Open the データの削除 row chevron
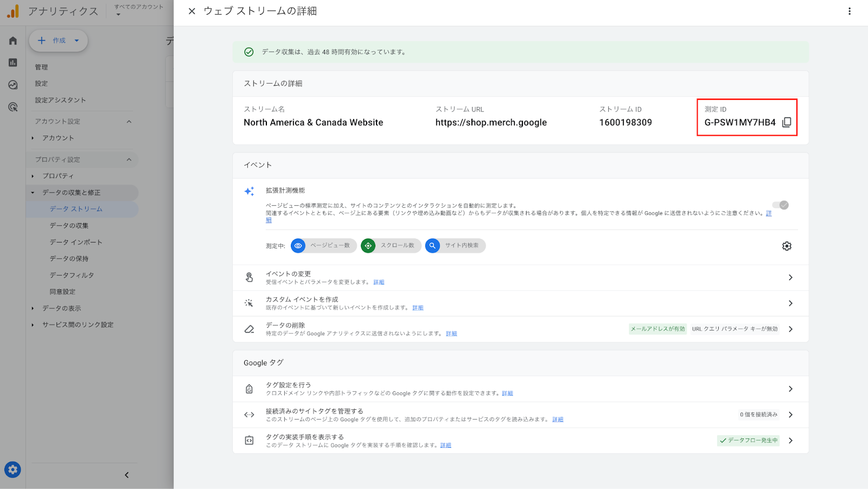Viewport: 868px width, 489px height. pyautogui.click(x=790, y=329)
